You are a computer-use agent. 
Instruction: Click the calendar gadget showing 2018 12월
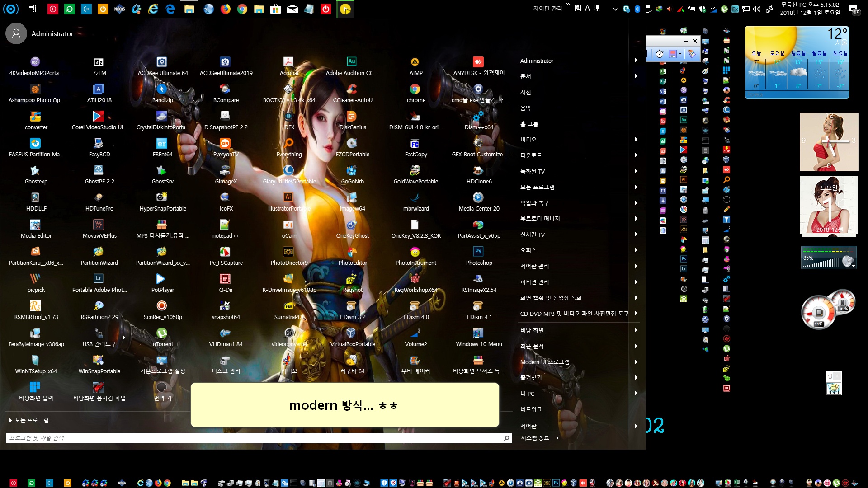(x=828, y=206)
